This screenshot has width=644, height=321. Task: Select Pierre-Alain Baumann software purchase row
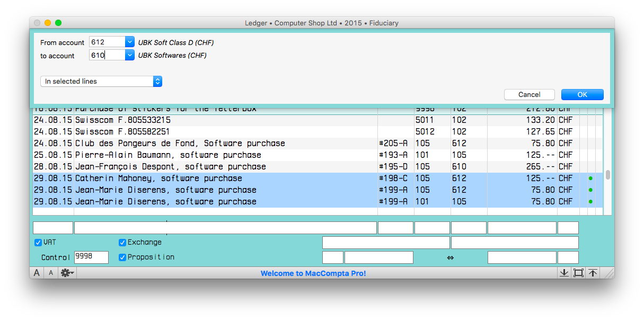[x=317, y=155]
